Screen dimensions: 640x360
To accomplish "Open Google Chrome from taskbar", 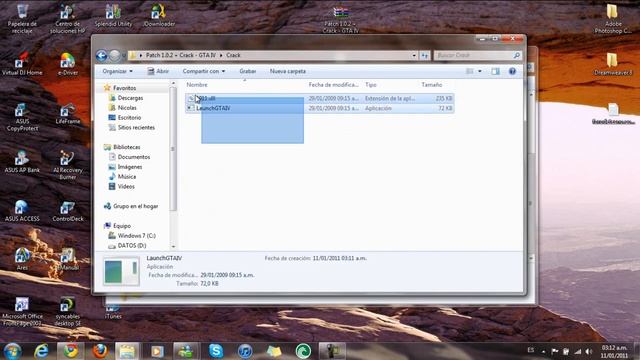I will click(x=71, y=351).
